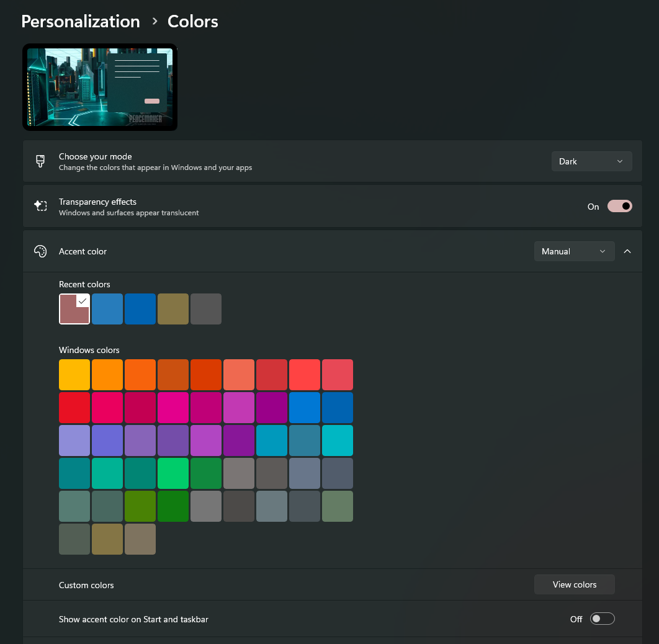Collapse the Accent color section chevron
The width and height of the screenshot is (659, 644).
click(627, 251)
